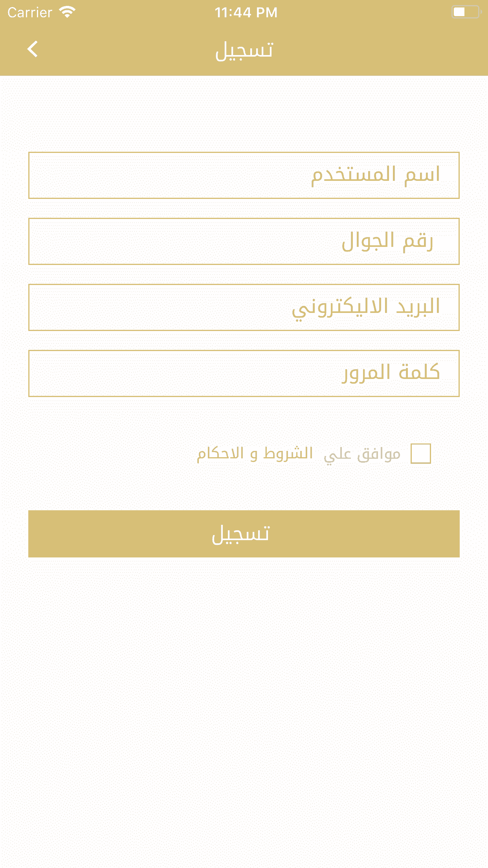The image size is (488, 868).
Task: Tap the كلمة المرور placeholder text
Action: pyautogui.click(x=391, y=373)
